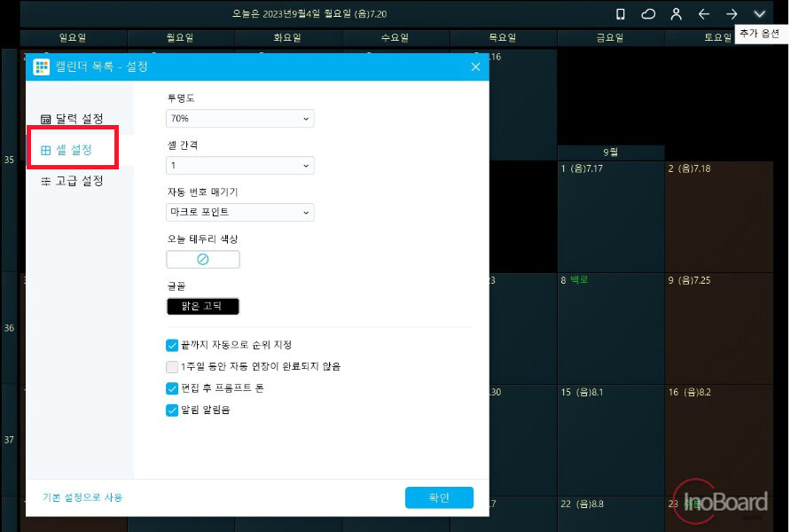
Task: Close the 캘린더 목록 설정 dialog
Action: click(475, 66)
